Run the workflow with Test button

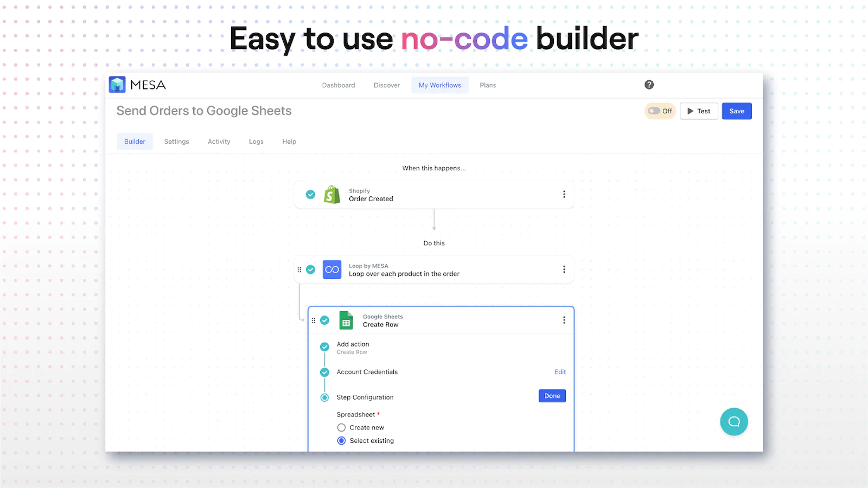[699, 111]
